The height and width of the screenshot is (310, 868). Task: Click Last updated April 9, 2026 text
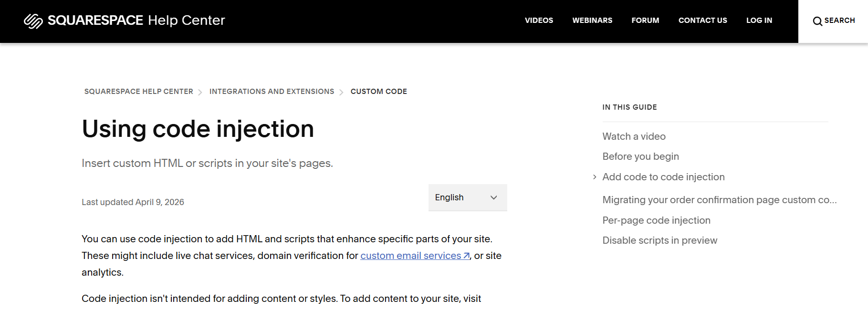click(133, 202)
